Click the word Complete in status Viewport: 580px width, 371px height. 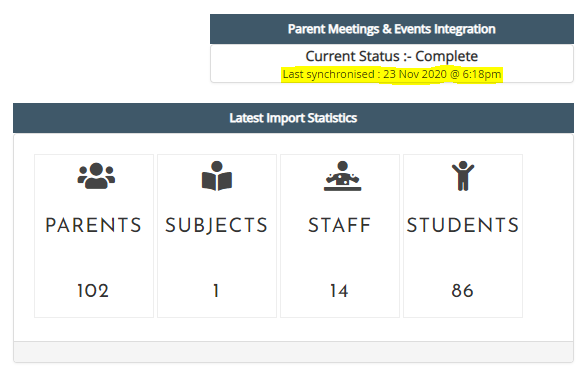(446, 56)
